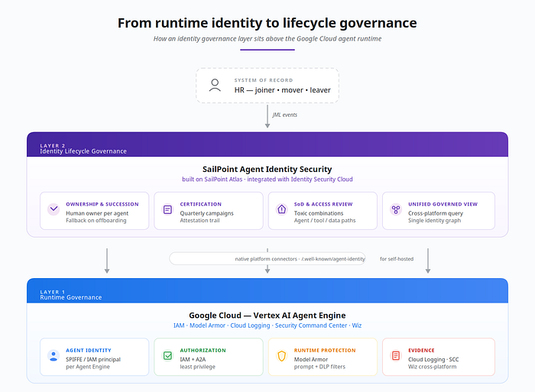This screenshot has width=535, height=392.
Task: Click 'per Agent Engine' text
Action: [x=88, y=367]
